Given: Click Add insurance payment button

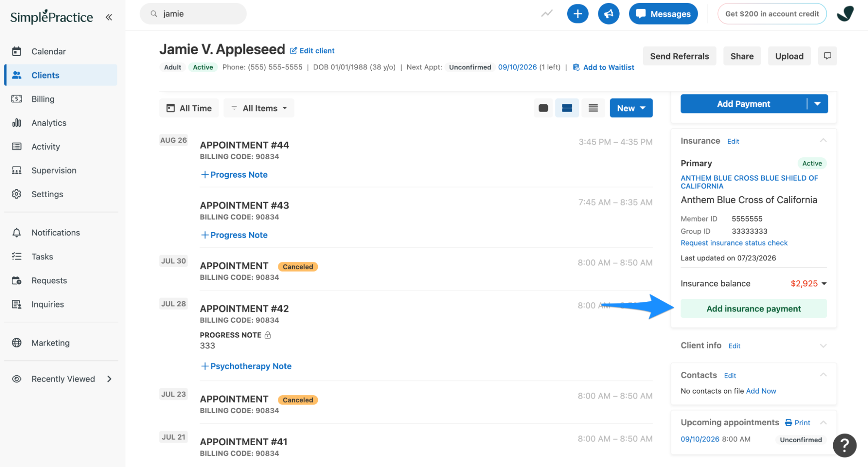Looking at the screenshot, I should pos(753,309).
